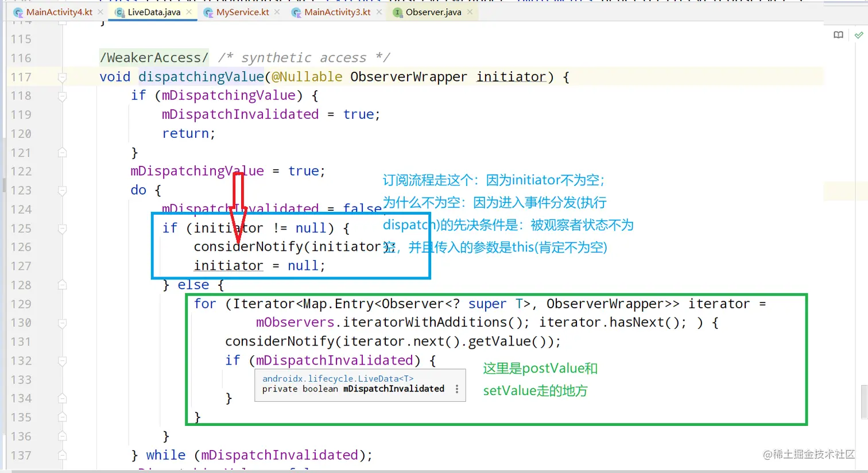Click line number 133 in gutter
This screenshot has width=868, height=473.
21,380
